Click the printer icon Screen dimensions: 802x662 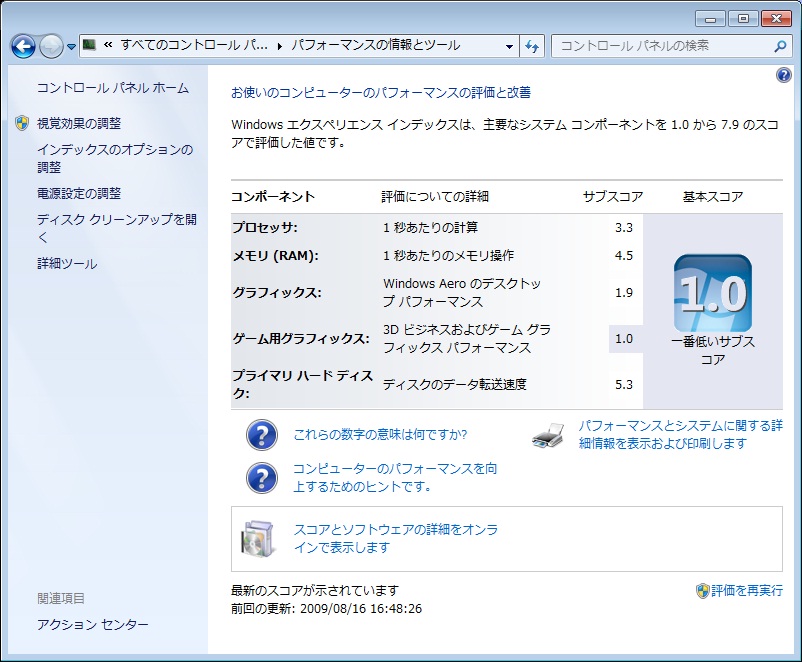coord(548,435)
